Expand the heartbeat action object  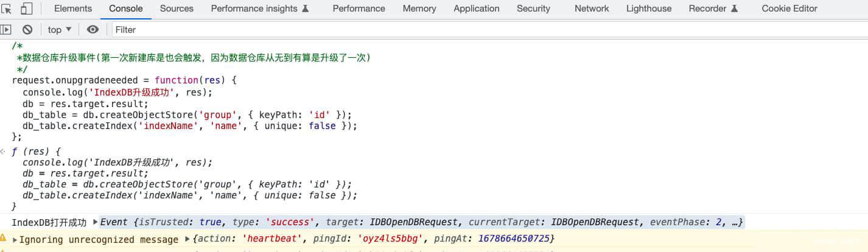click(187, 239)
